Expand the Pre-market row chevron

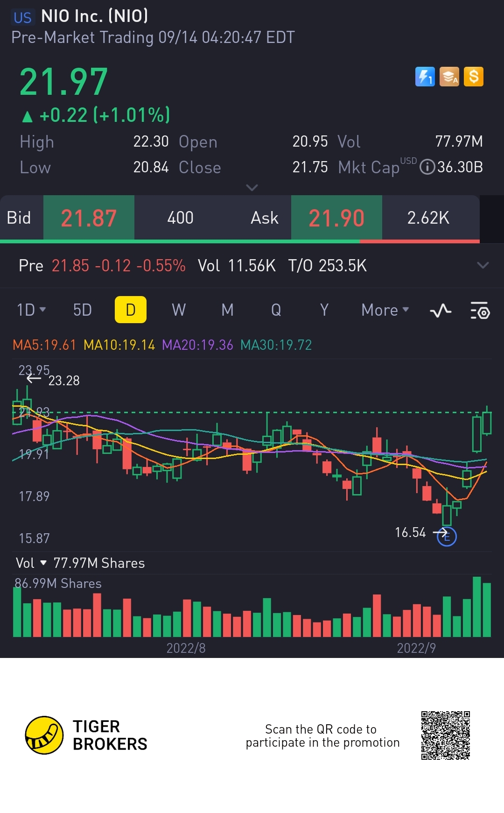tap(483, 265)
